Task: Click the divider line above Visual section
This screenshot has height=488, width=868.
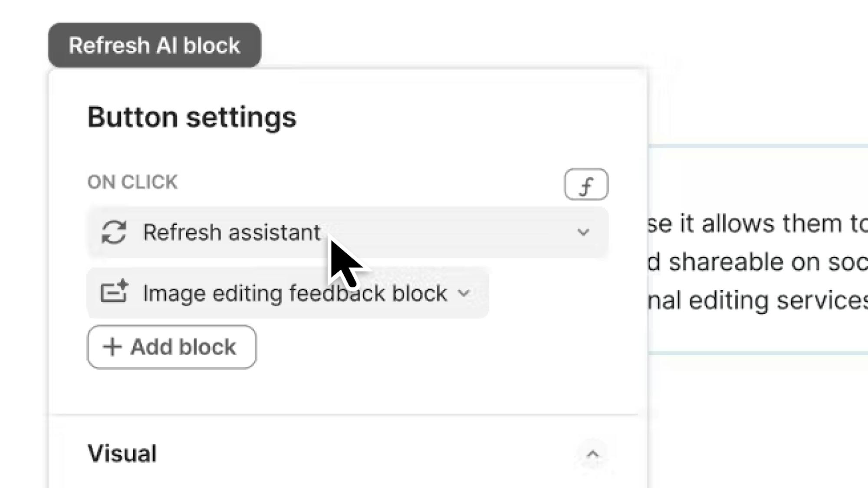Action: 343,415
